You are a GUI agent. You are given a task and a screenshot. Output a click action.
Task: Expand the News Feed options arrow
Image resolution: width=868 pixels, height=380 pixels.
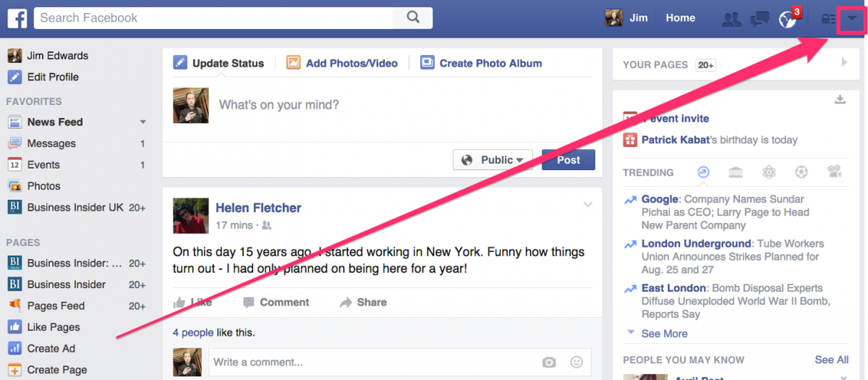[142, 122]
